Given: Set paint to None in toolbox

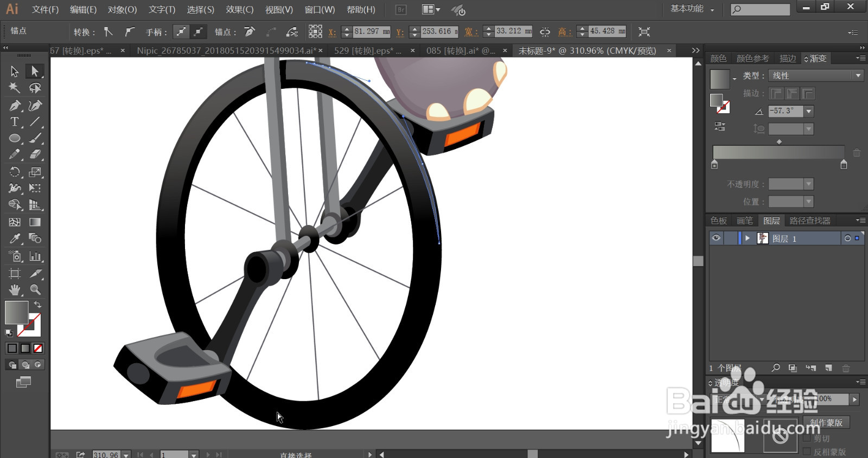Looking at the screenshot, I should point(38,348).
